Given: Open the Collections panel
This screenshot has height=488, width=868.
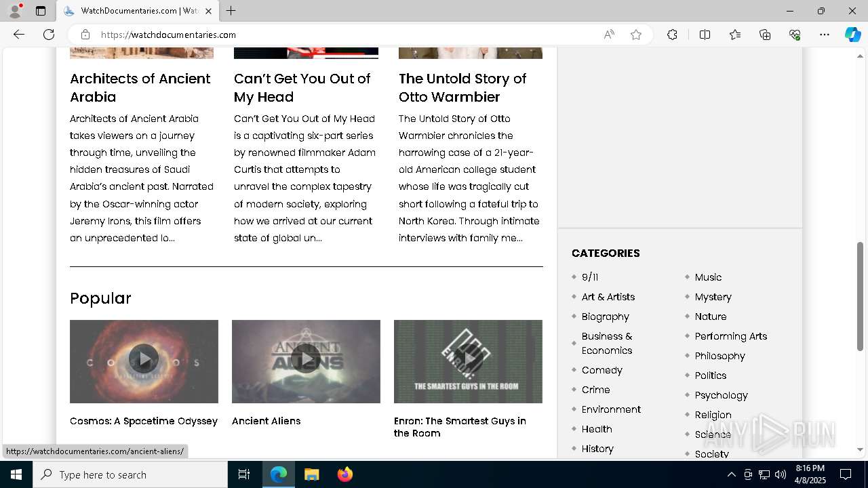Looking at the screenshot, I should point(765,35).
